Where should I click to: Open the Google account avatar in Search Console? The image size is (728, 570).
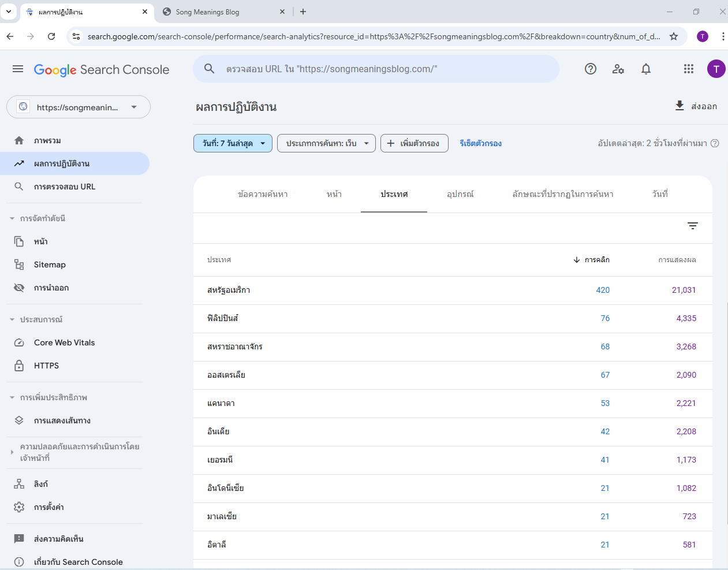[716, 69]
